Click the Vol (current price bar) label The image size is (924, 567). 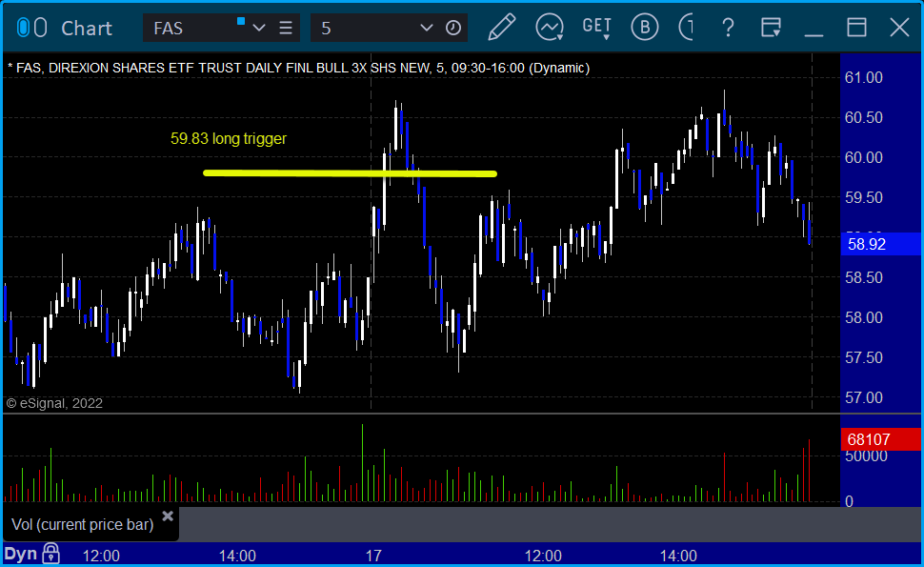(x=83, y=524)
